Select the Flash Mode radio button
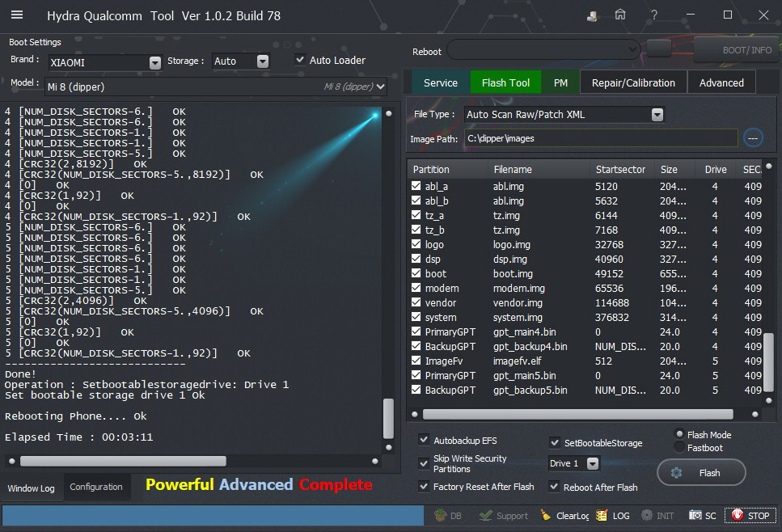782x532 pixels. point(678,434)
